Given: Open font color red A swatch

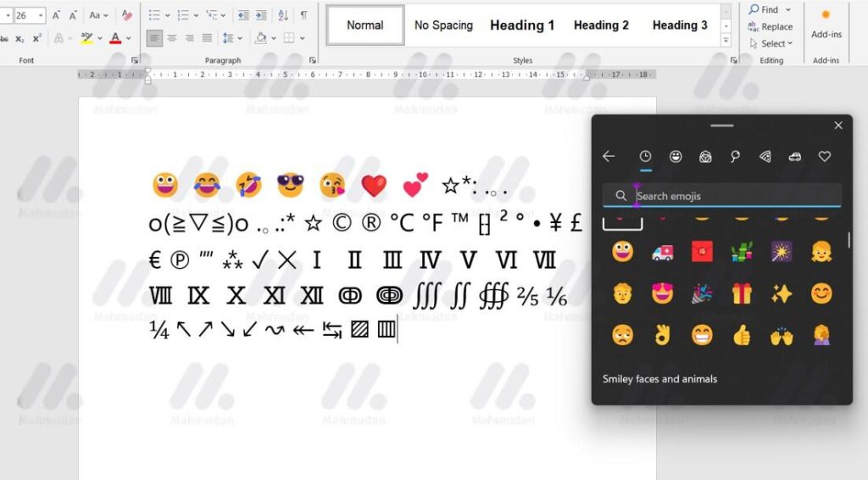Looking at the screenshot, I should pyautogui.click(x=114, y=38).
